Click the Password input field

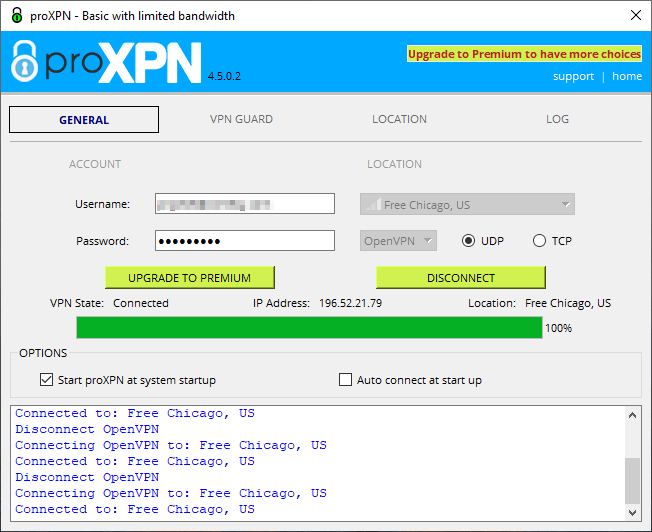tap(245, 241)
